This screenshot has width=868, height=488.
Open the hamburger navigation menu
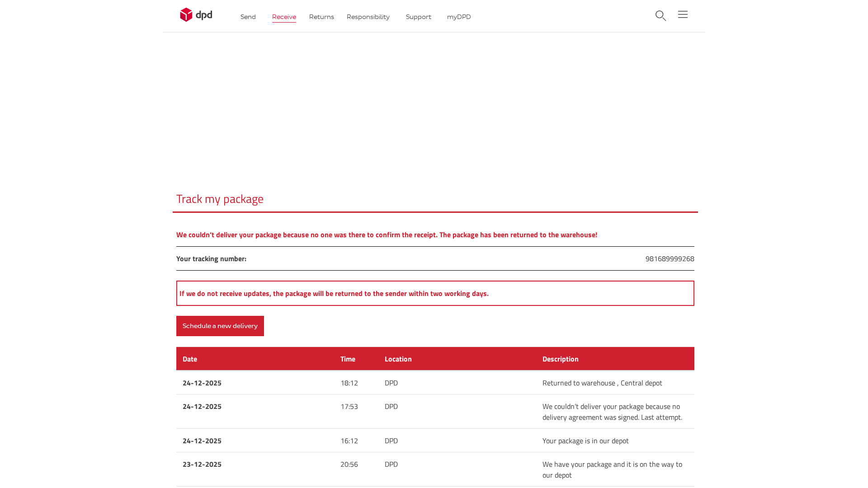(683, 14)
